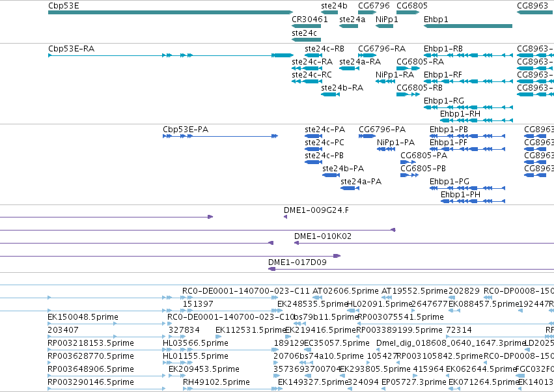Screen dimensions: 554x392
Task: Select the Ehbp1-RH transcript label
Action: [460, 114]
